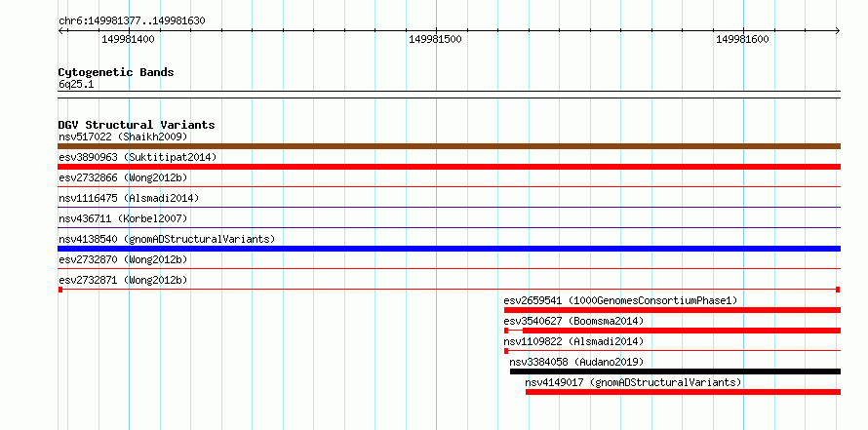Click the chr6:149981377..149981630 coordinates label
This screenshot has height=430, width=868.
tap(132, 21)
